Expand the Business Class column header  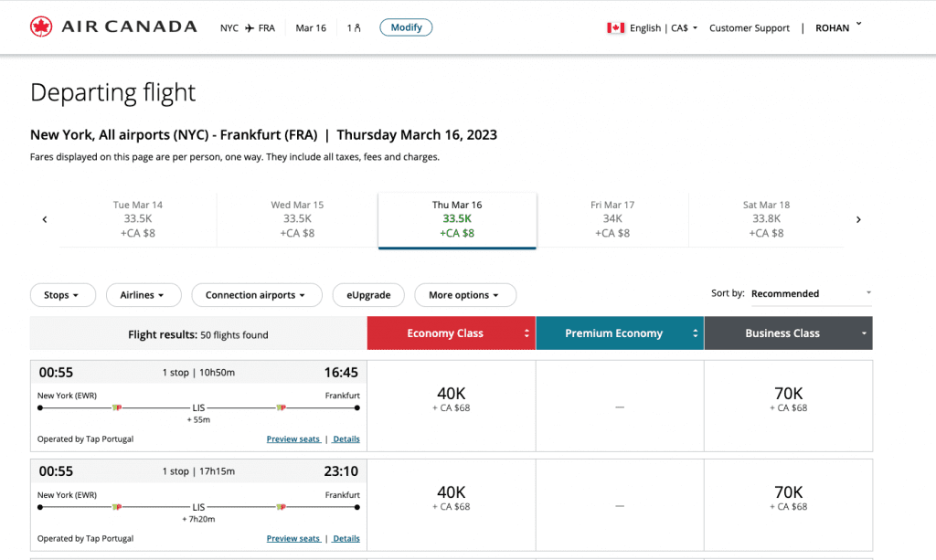(789, 333)
